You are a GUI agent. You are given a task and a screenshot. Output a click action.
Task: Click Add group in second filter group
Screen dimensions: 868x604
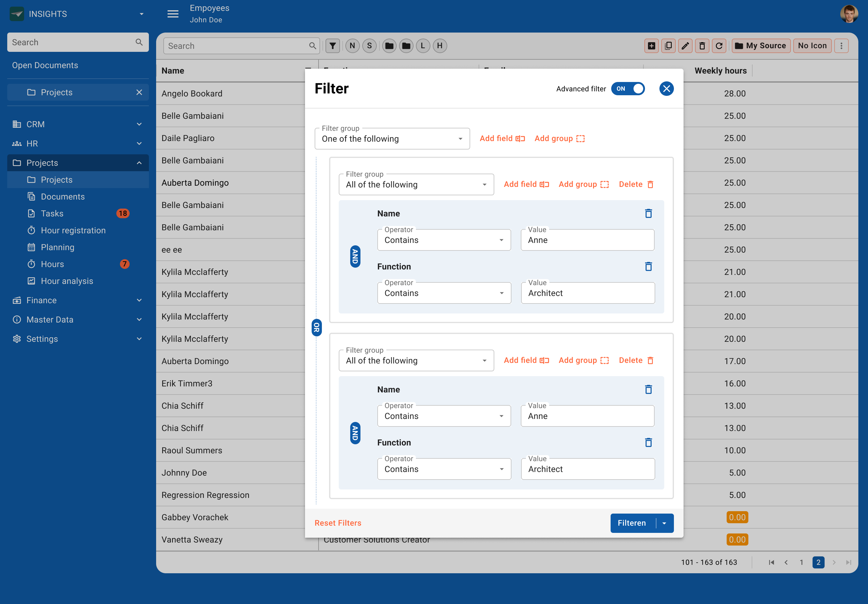(584, 360)
